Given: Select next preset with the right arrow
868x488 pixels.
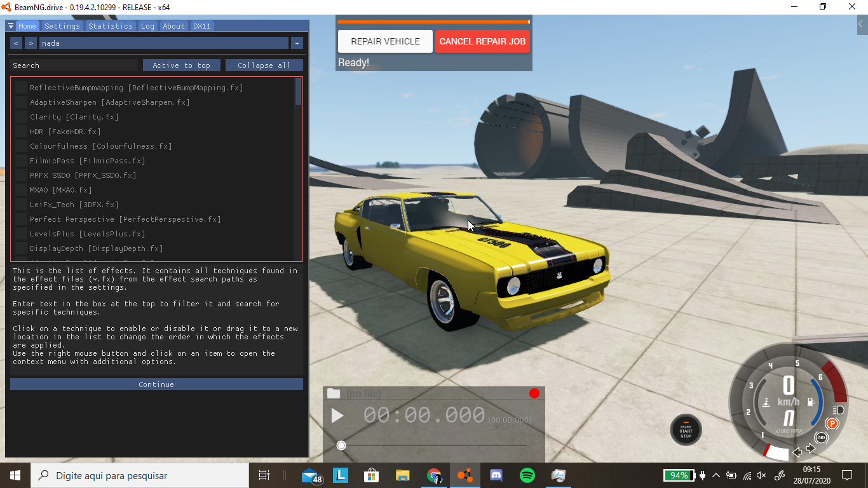Looking at the screenshot, I should 31,43.
